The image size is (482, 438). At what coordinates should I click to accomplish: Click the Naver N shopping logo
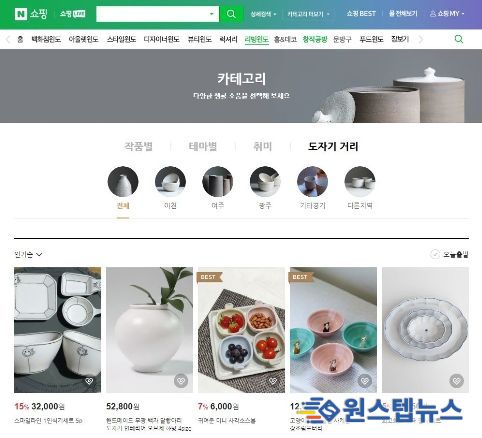coord(31,14)
